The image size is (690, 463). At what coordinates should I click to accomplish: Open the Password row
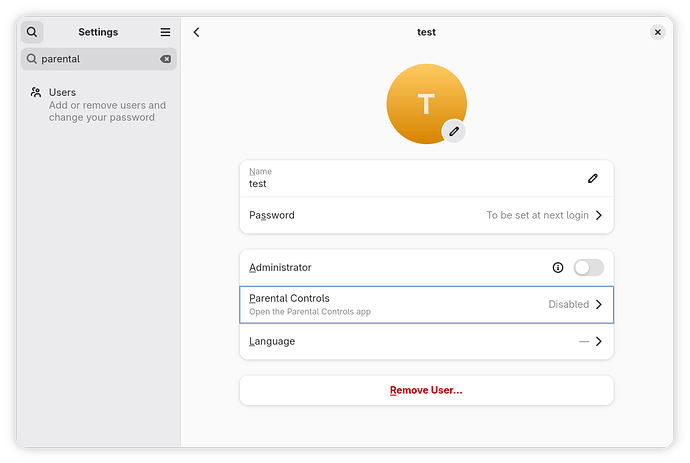pyautogui.click(x=426, y=215)
